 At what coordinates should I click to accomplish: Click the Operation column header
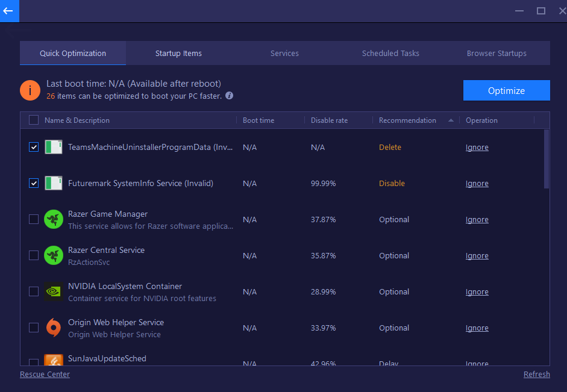tap(481, 120)
